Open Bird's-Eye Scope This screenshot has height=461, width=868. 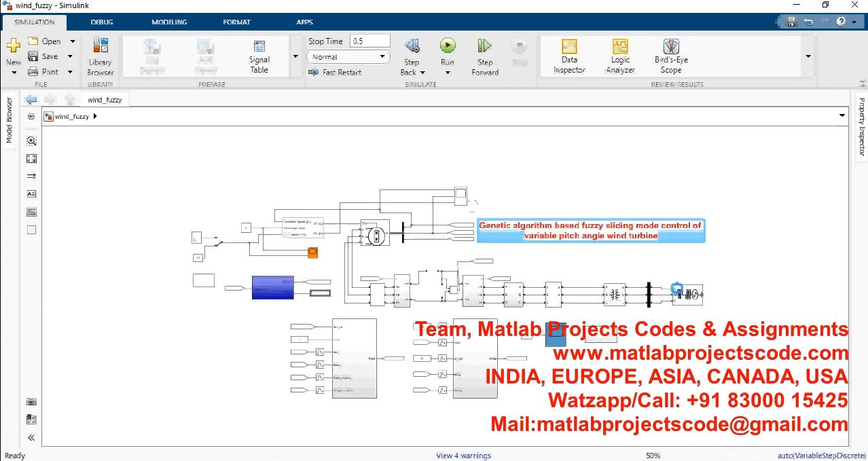point(671,56)
